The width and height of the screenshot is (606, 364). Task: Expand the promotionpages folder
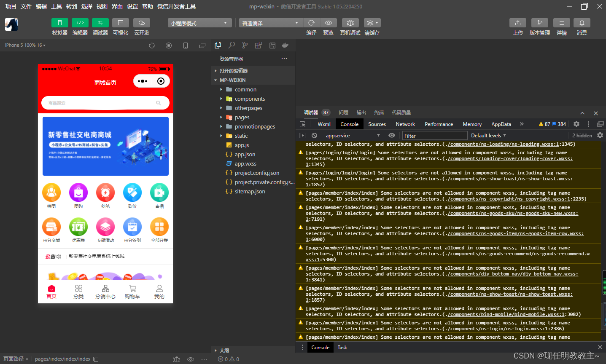253,126
